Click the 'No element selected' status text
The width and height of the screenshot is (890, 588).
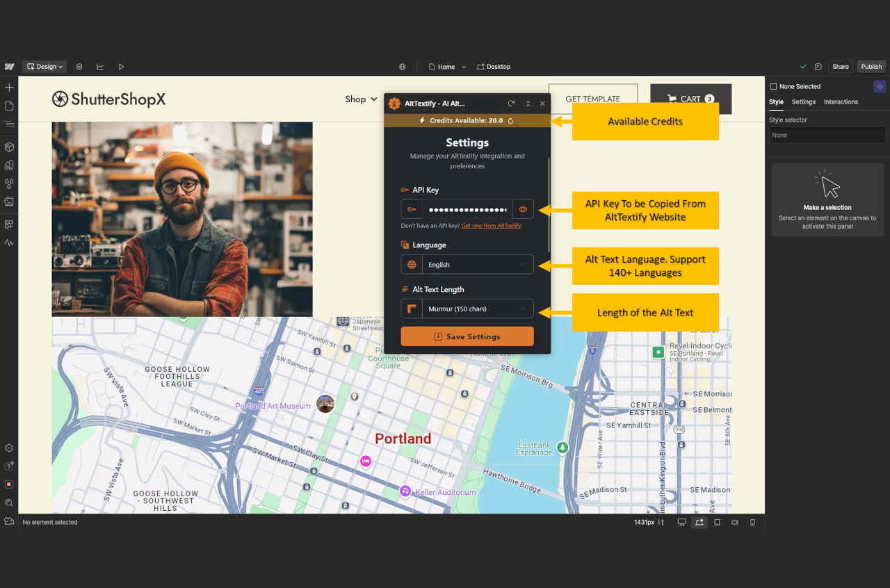point(50,522)
